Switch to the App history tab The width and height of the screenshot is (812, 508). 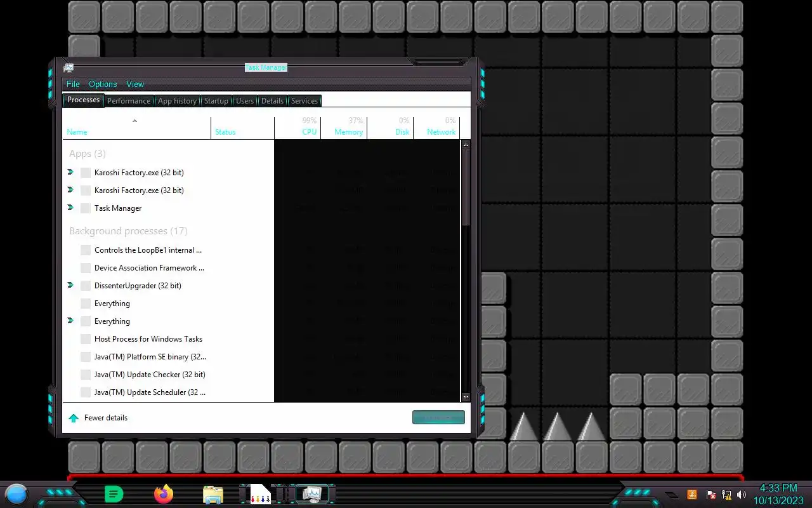178,101
